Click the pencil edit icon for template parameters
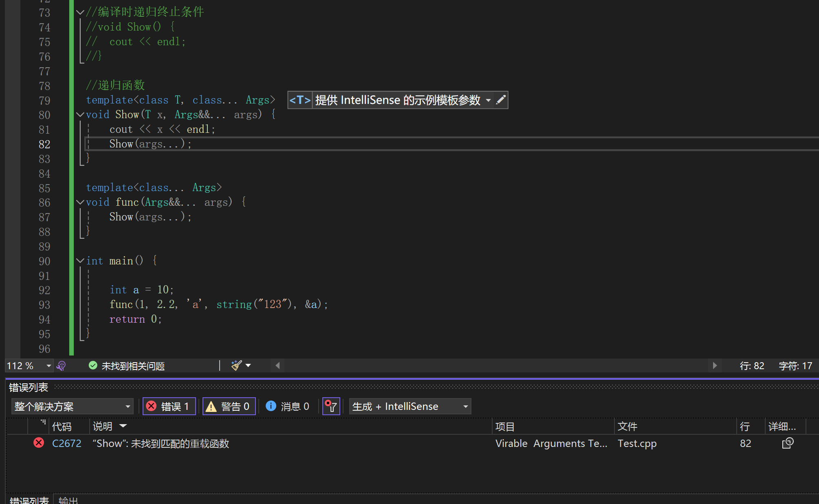Viewport: 819px width, 504px height. 501,100
